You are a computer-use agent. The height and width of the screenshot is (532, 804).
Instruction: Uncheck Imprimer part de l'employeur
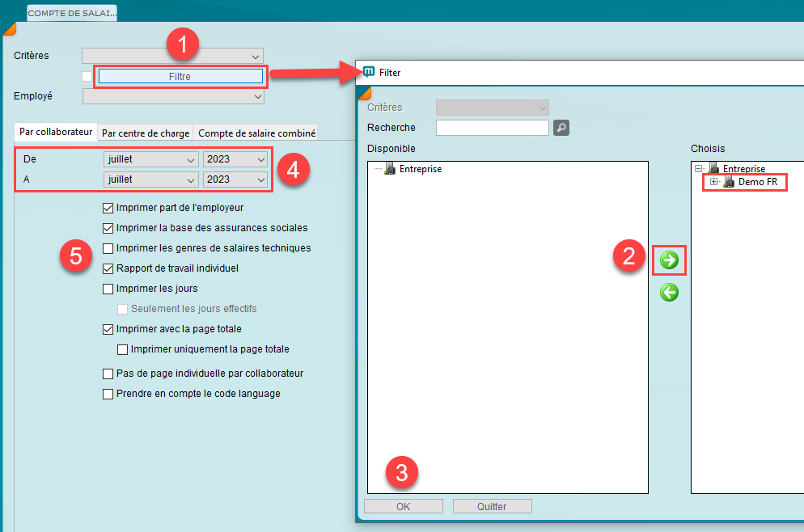(x=108, y=208)
